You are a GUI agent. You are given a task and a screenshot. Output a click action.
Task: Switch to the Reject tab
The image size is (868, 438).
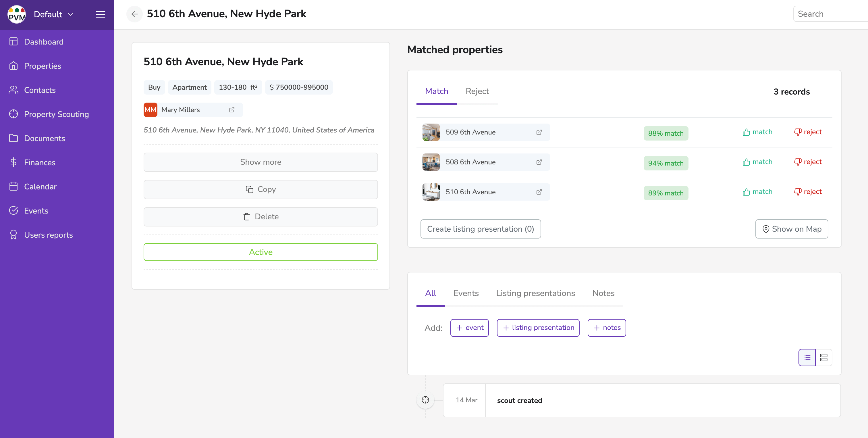pos(477,91)
